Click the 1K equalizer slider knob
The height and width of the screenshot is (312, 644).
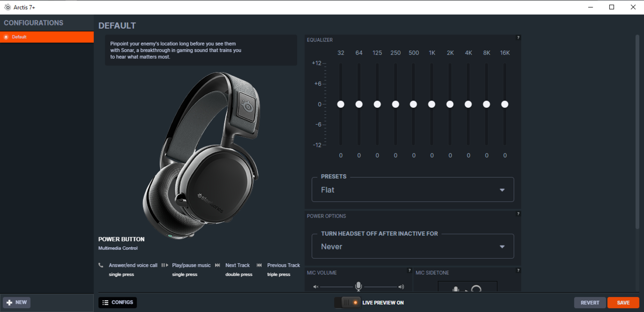[432, 104]
